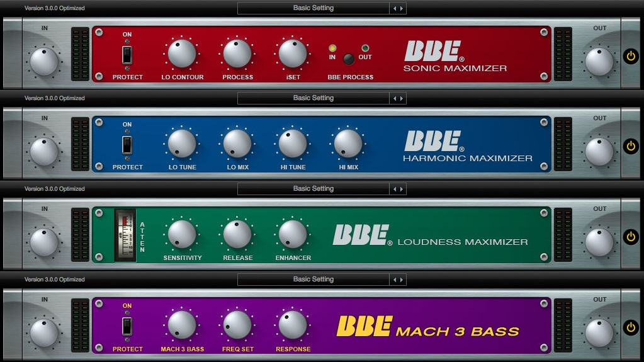The image size is (644, 362).
Task: Click Harmonic Maximizer OUT level knob
Action: [x=599, y=152]
